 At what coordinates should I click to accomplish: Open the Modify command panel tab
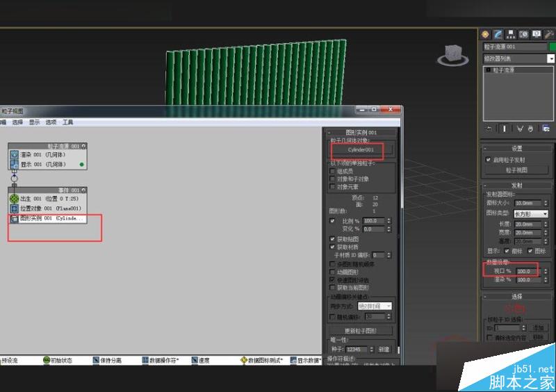pos(498,35)
